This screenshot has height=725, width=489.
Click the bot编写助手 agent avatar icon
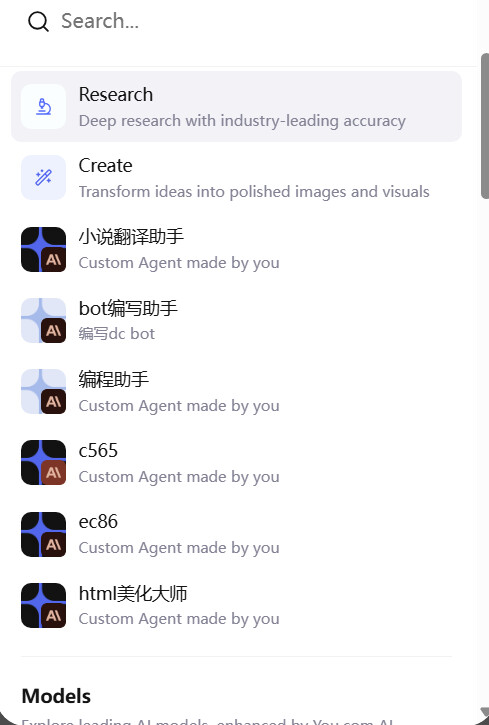pos(43,320)
